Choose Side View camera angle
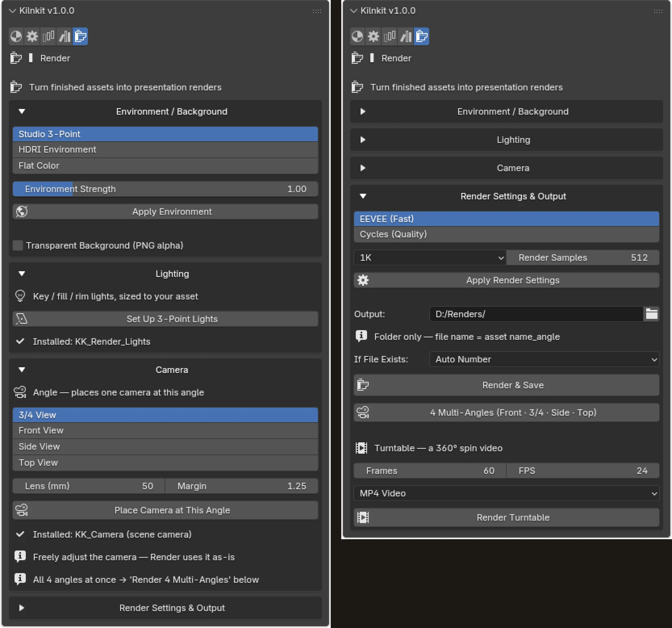 (x=165, y=447)
